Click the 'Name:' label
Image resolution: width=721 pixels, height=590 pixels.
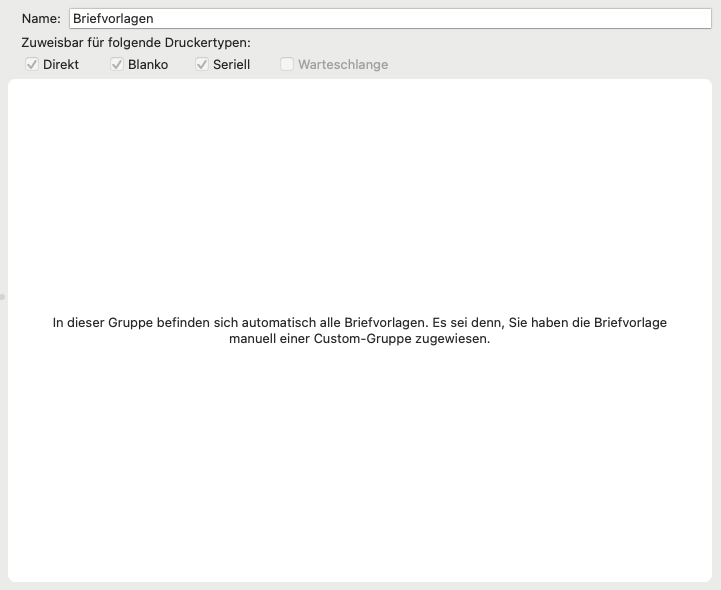tap(41, 18)
